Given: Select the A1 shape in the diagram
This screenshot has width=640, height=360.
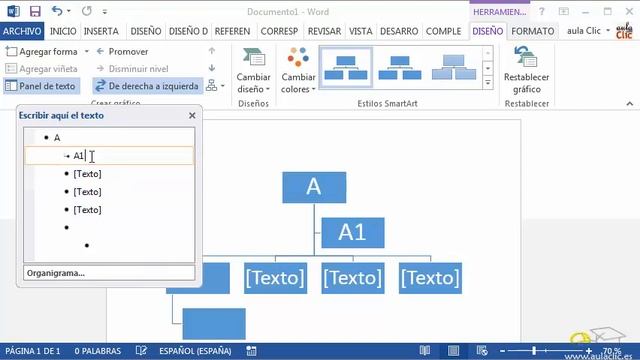Looking at the screenshot, I should (x=353, y=233).
